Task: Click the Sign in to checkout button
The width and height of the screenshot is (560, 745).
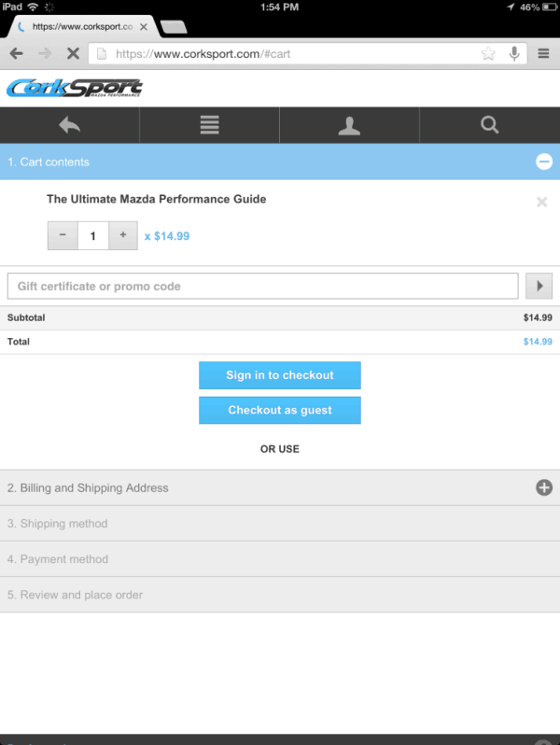Action: pyautogui.click(x=279, y=375)
